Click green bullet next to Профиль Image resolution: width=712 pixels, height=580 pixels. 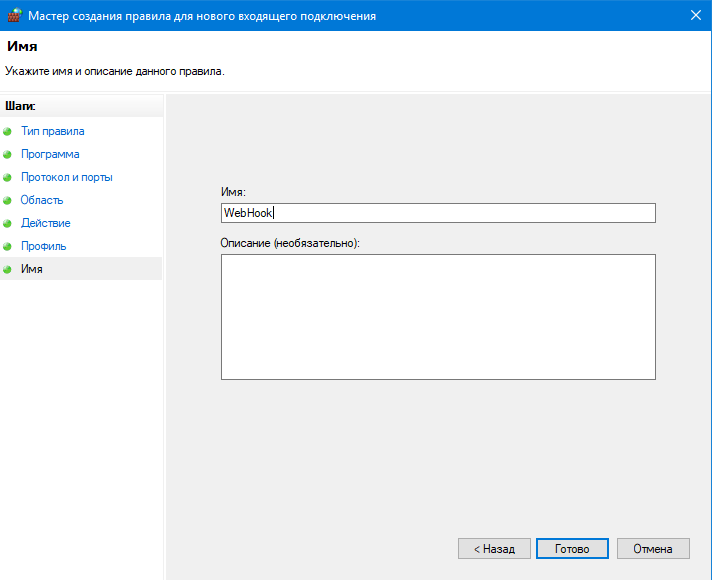coord(8,247)
